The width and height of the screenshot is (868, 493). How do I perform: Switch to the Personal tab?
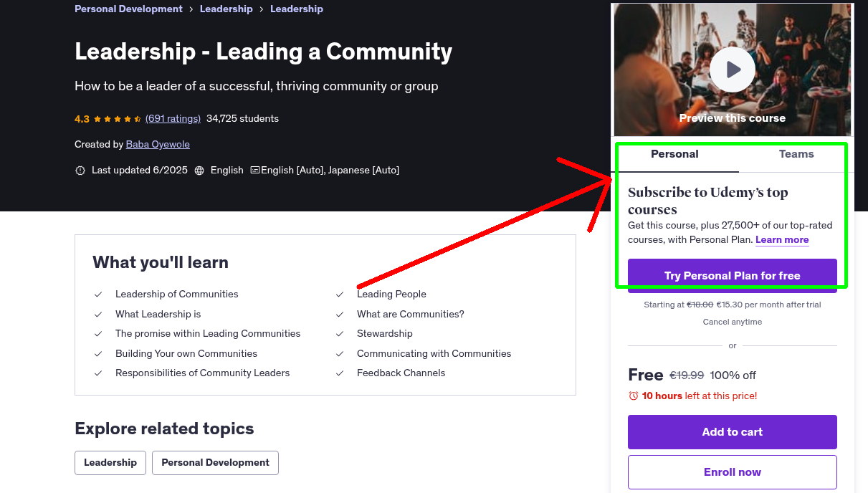[674, 154]
